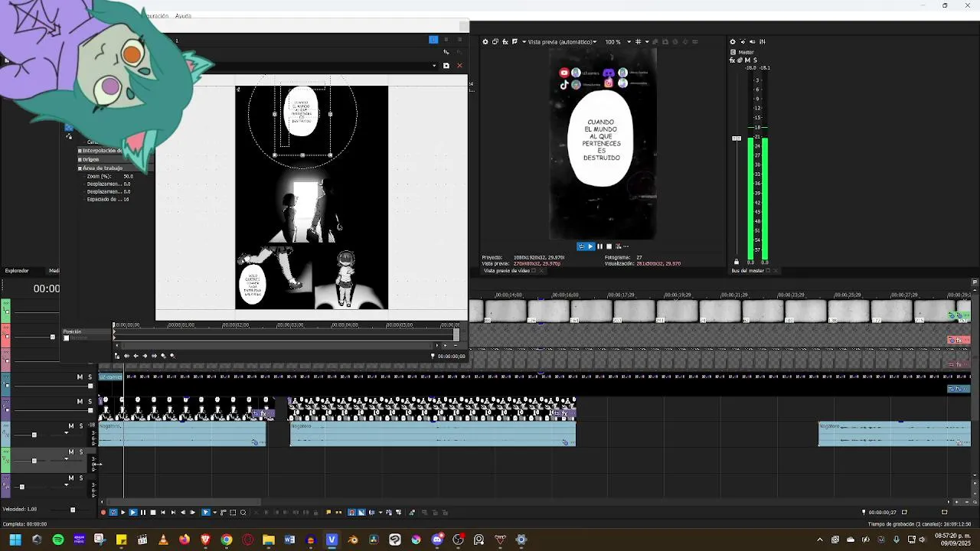Toggle overlay grid icon in Video Preview
Image resolution: width=980 pixels, height=551 pixels.
click(638, 41)
